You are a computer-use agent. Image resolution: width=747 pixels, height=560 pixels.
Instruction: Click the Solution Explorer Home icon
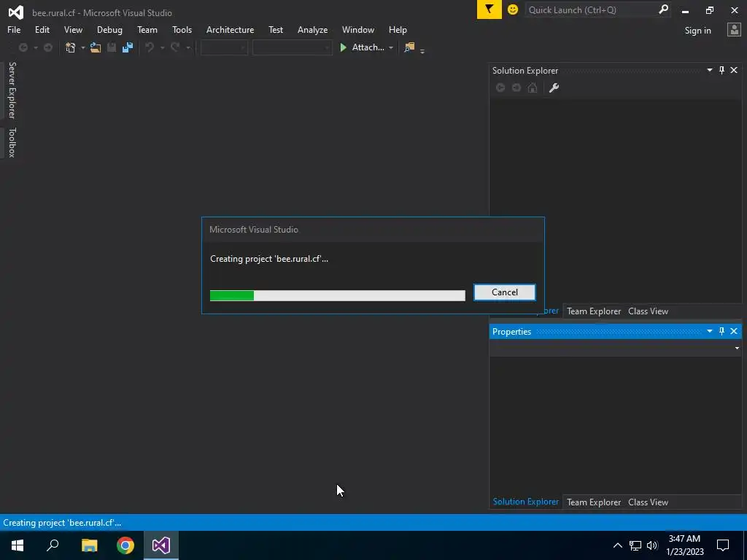click(x=533, y=87)
